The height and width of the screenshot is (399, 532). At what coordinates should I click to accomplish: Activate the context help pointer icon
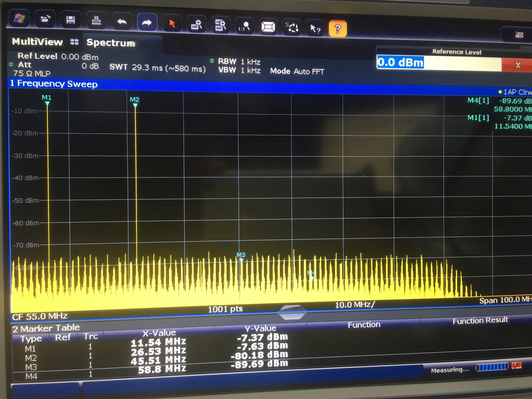[x=315, y=28]
